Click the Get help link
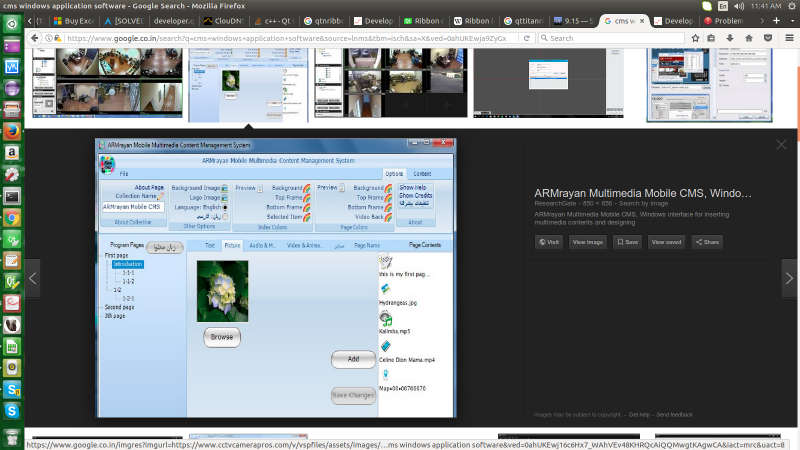 tap(639, 414)
